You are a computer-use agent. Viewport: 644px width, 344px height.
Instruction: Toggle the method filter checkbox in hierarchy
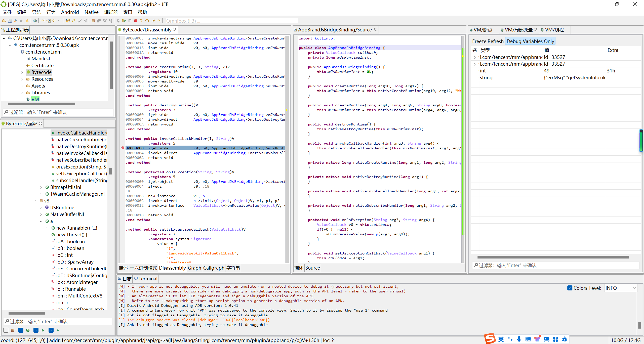[x=36, y=330]
